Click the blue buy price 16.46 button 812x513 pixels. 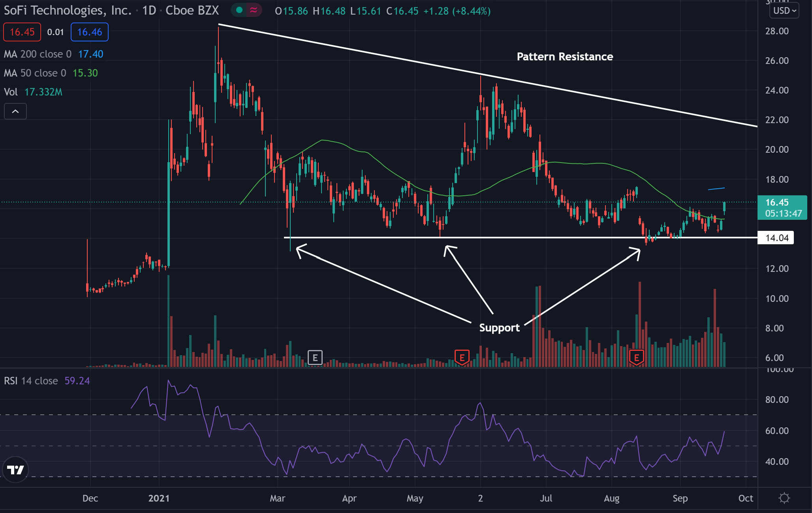90,32
